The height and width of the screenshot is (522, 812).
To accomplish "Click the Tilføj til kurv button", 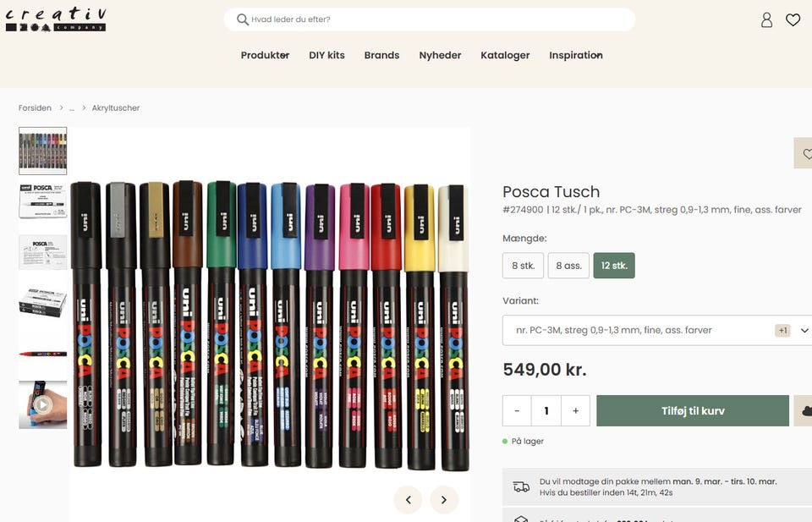I will (x=692, y=411).
